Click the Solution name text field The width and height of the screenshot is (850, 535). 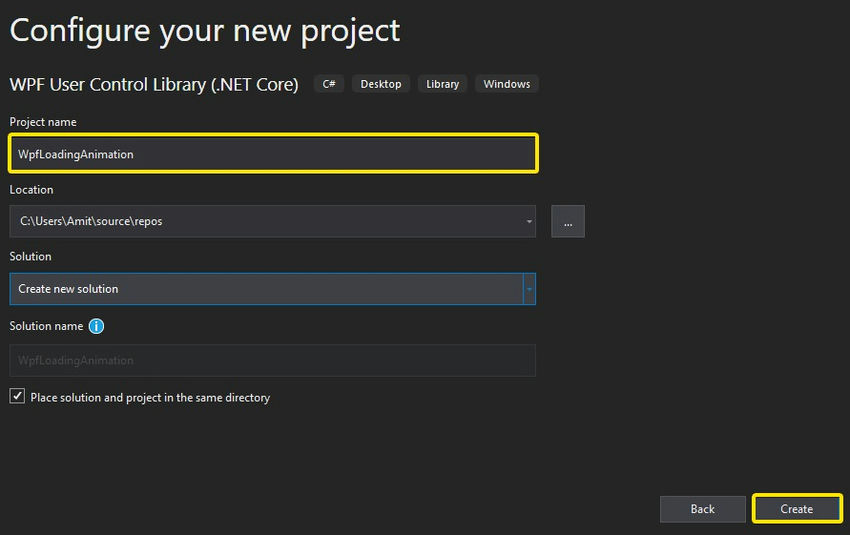pos(272,360)
